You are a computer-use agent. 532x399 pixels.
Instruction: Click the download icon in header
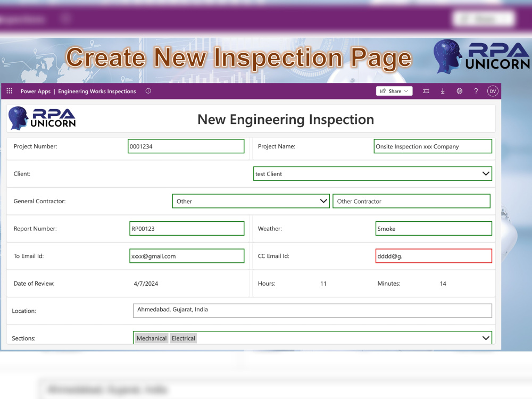pyautogui.click(x=443, y=91)
